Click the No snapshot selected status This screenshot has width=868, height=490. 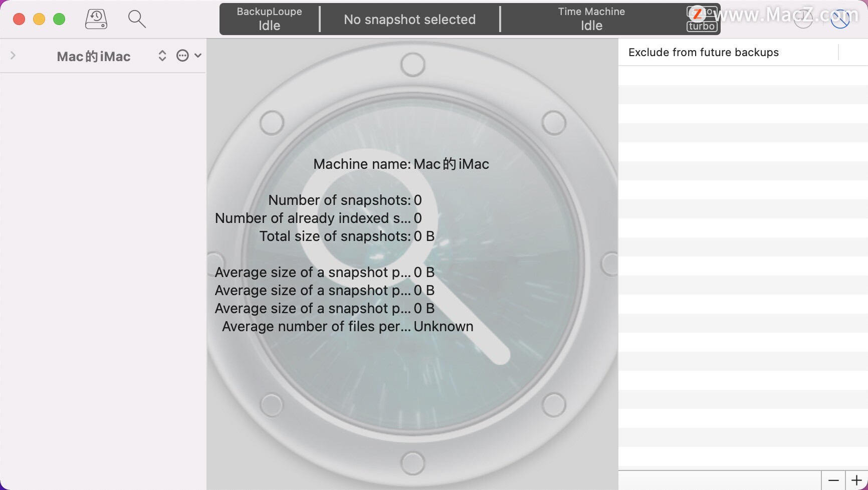pyautogui.click(x=409, y=20)
